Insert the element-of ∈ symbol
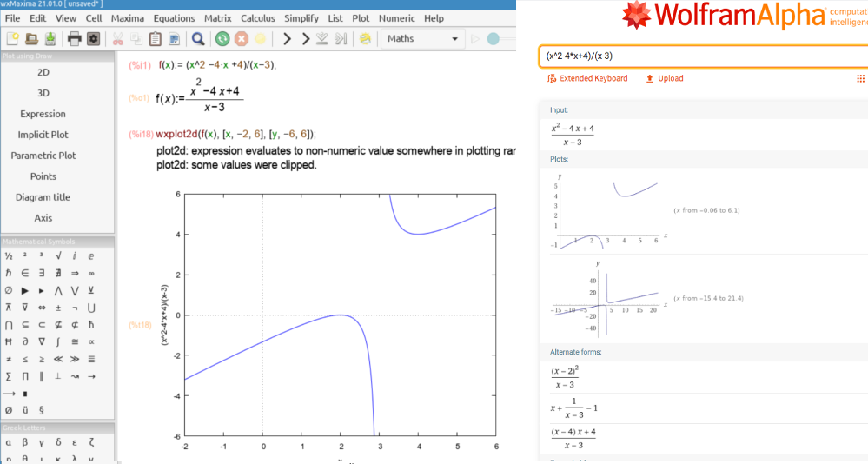The height and width of the screenshot is (464, 868). coord(25,273)
